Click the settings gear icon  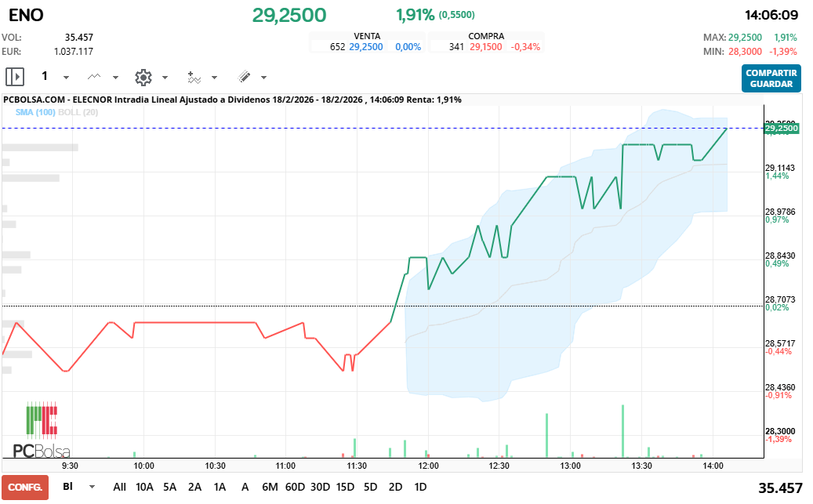[x=143, y=77]
